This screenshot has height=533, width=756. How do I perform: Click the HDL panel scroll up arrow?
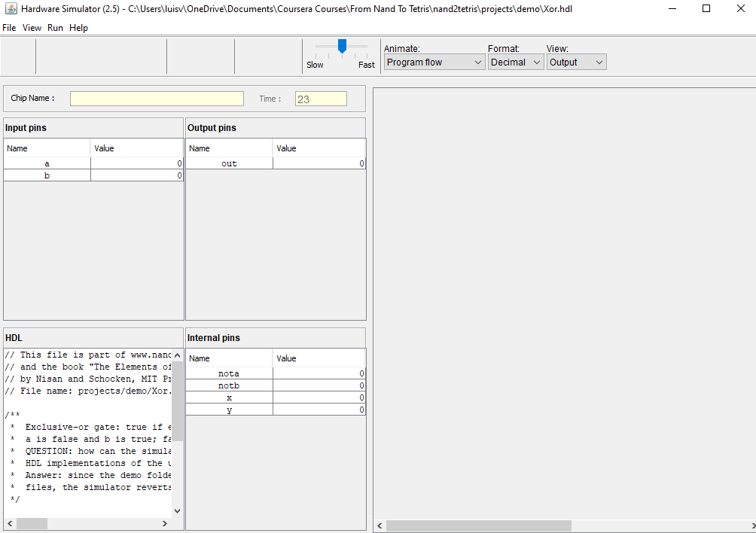(178, 355)
